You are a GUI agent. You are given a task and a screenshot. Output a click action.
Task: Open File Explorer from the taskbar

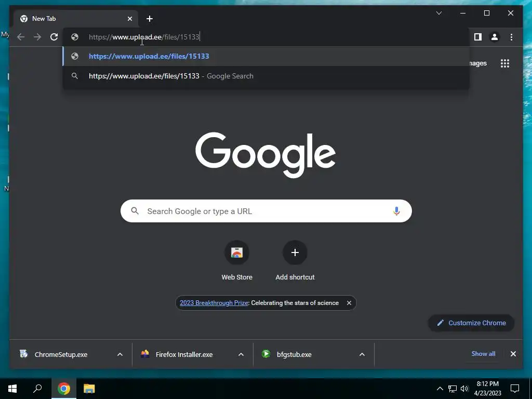click(89, 389)
